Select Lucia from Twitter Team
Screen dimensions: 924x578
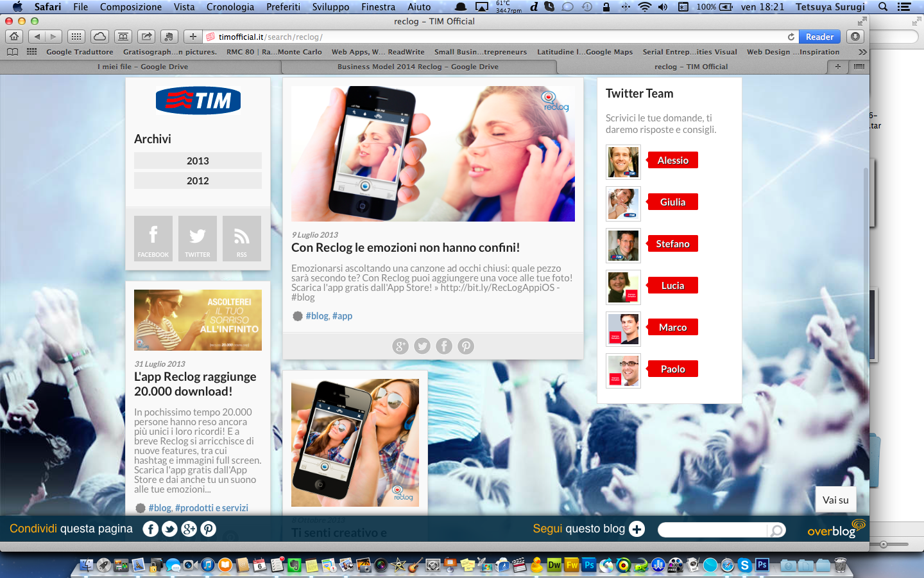coord(672,286)
